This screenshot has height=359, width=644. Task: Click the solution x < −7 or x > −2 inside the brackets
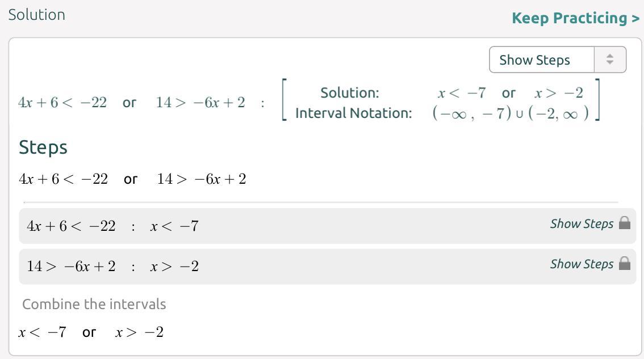(510, 93)
